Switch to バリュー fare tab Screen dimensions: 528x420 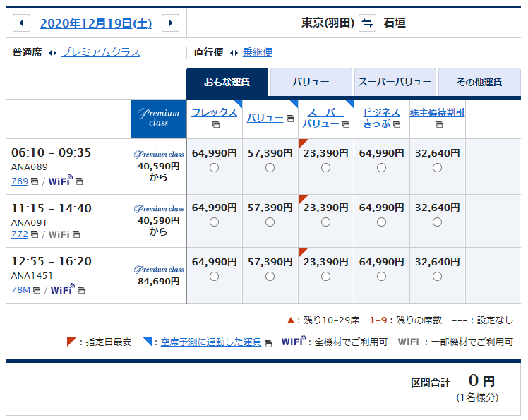[311, 82]
